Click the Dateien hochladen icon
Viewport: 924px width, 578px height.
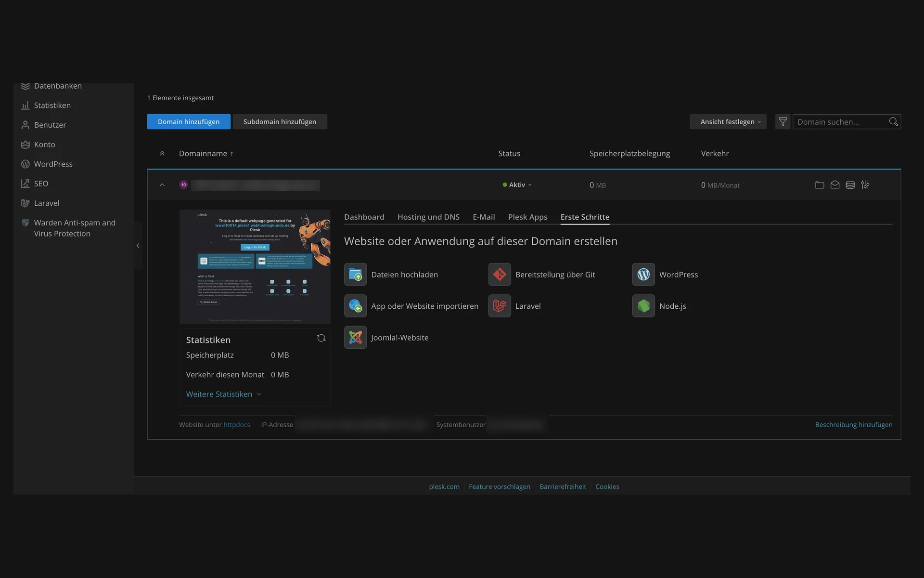pos(356,275)
